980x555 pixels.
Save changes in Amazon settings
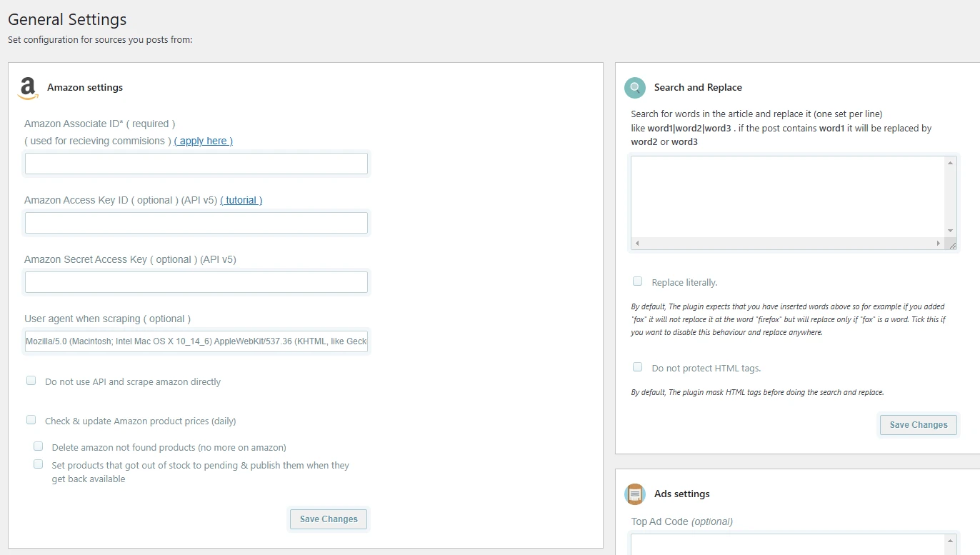point(328,519)
